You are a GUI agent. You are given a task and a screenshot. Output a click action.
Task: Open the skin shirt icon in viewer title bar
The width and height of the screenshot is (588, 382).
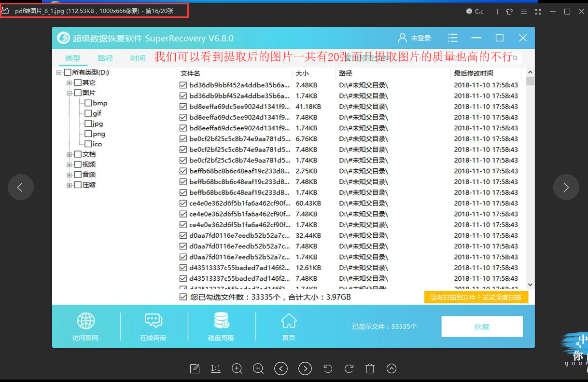coord(509,12)
